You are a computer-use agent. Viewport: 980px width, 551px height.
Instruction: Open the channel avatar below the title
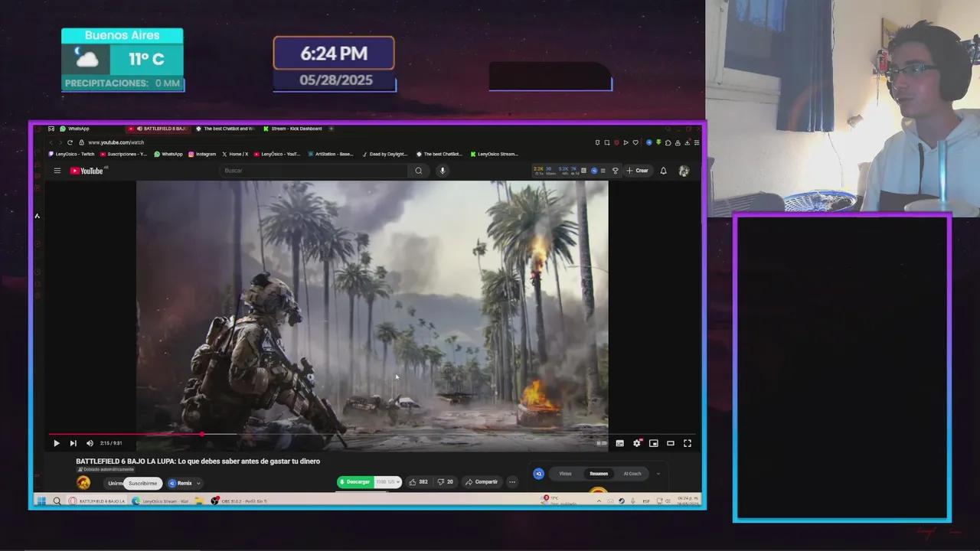pyautogui.click(x=83, y=482)
